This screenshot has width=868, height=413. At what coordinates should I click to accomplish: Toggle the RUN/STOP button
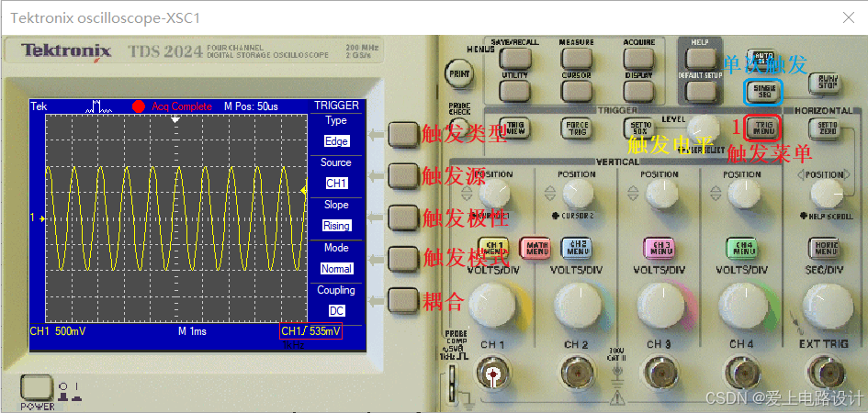pos(824,84)
